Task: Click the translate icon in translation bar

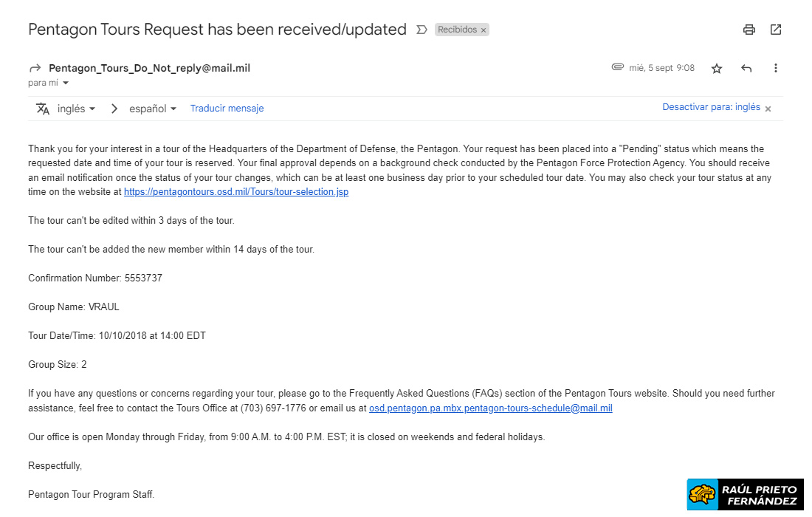Action: [x=43, y=109]
